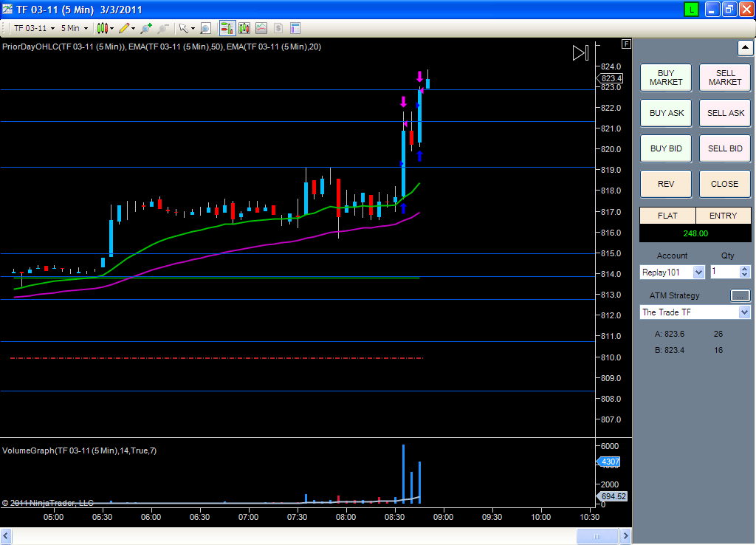The width and height of the screenshot is (756, 545).
Task: Click the B: 823.4 bid price
Action: [669, 350]
